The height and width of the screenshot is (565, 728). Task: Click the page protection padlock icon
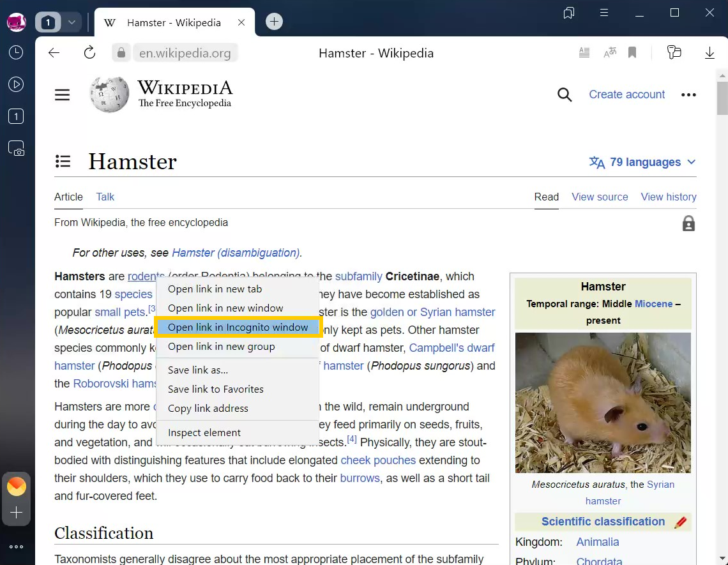(688, 223)
